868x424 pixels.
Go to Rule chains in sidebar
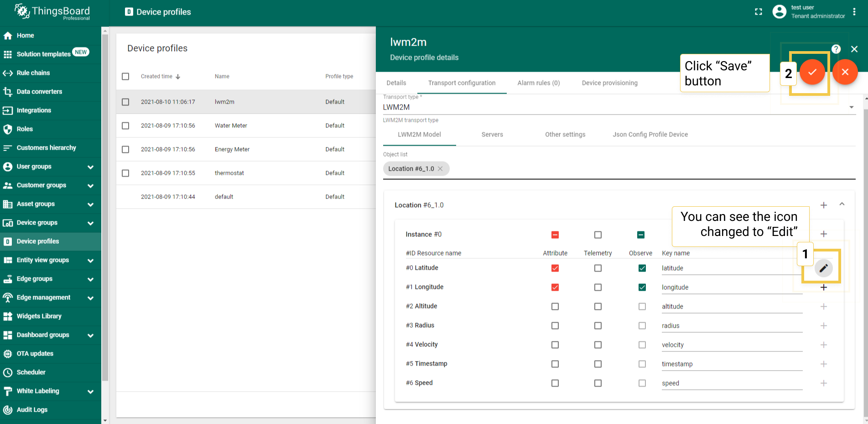click(33, 73)
